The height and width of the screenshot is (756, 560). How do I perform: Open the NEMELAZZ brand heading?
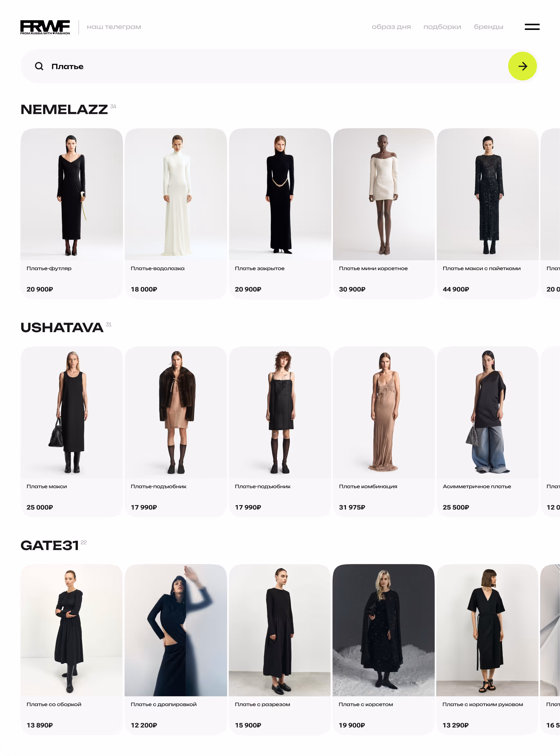click(64, 109)
